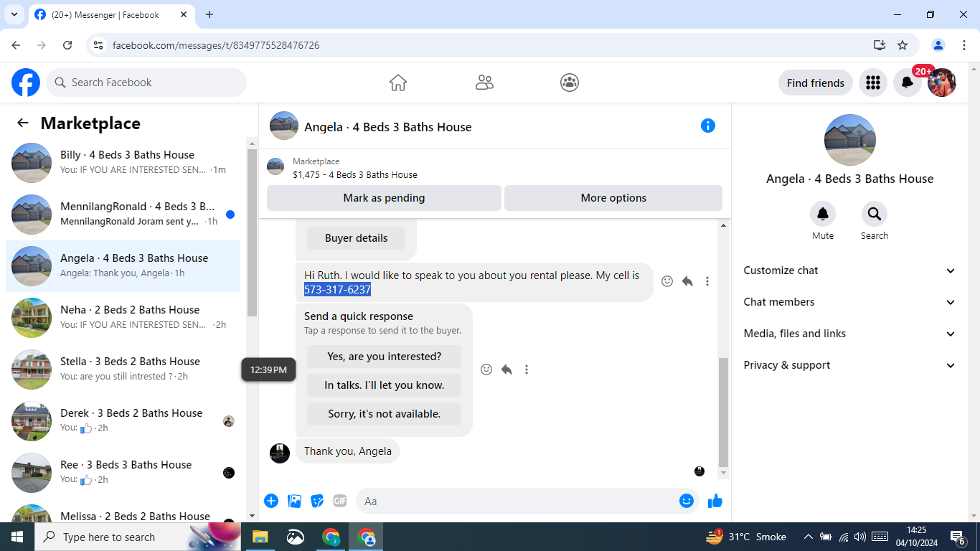980x551 pixels.
Task: Switch to the Messenger Facebook browser tab
Action: pyautogui.click(x=111, y=15)
